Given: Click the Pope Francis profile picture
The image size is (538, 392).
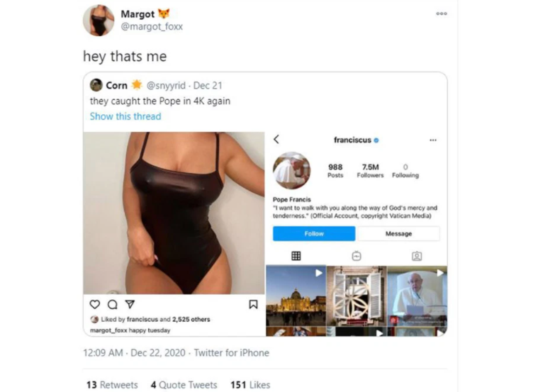Looking at the screenshot, I should point(291,171).
